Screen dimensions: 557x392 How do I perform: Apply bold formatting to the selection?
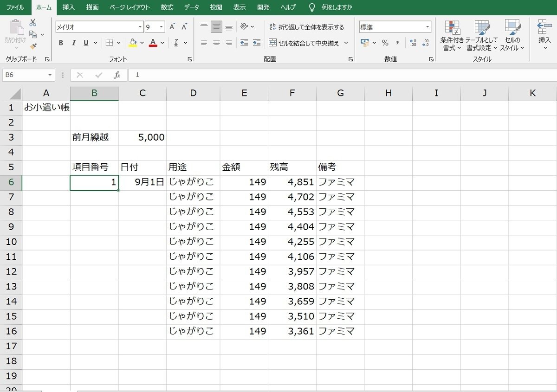tap(61, 43)
